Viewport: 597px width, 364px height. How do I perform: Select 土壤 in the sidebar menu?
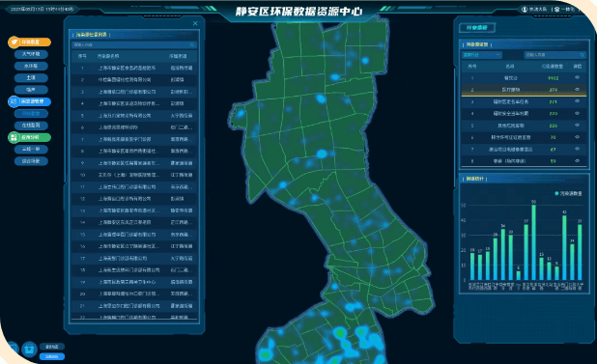[31, 77]
